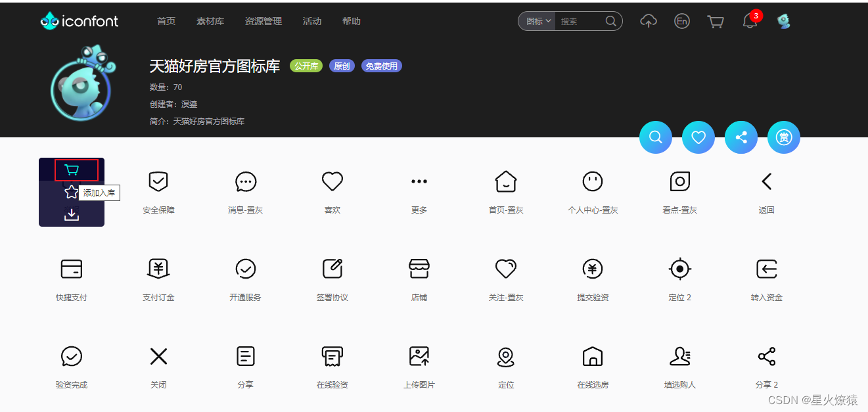Viewport: 868px width, 412px height.
Task: Click the round blue search button
Action: pyautogui.click(x=656, y=137)
